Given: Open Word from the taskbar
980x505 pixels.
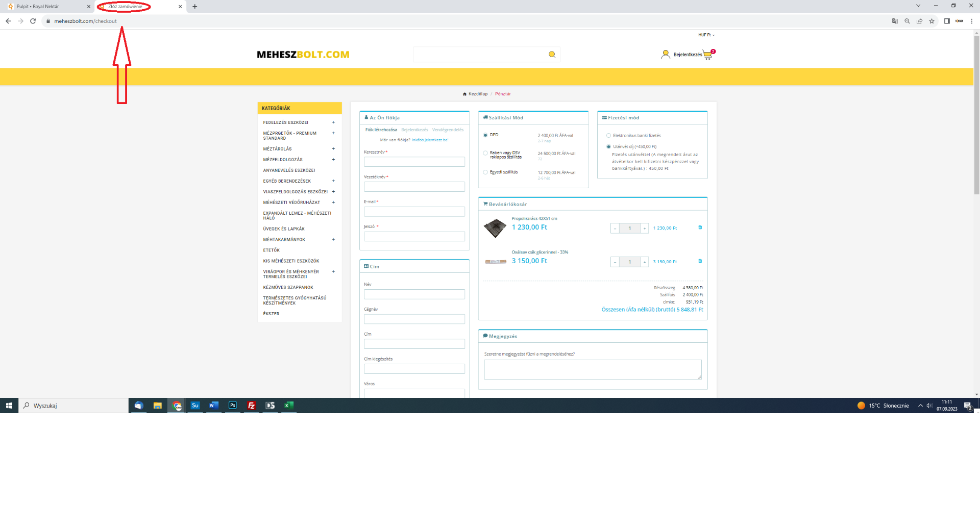Looking at the screenshot, I should click(214, 406).
